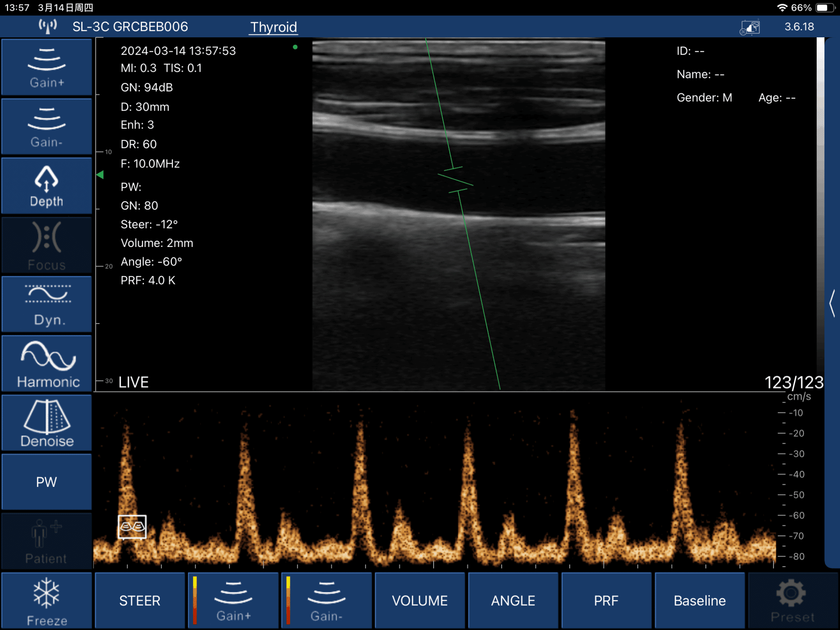Tap the Gain+ level indicator bar
The width and height of the screenshot is (840, 630).
point(195,600)
